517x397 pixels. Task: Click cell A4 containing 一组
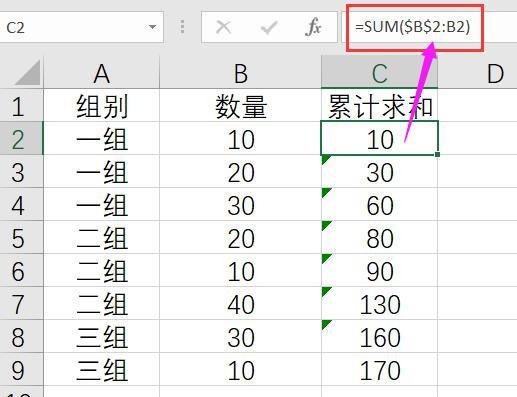102,204
